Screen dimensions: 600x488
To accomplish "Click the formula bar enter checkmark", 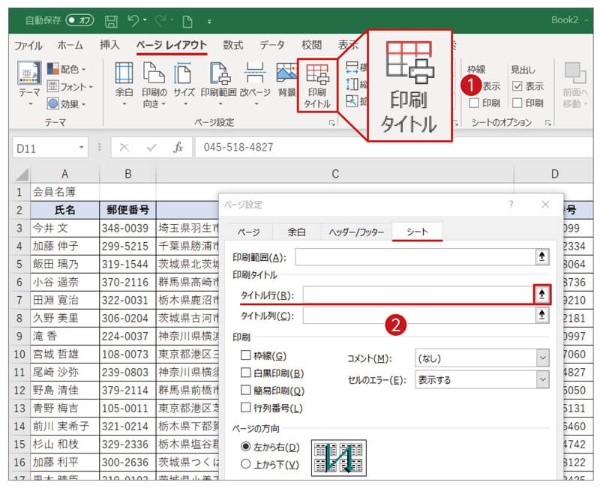I will [152, 147].
